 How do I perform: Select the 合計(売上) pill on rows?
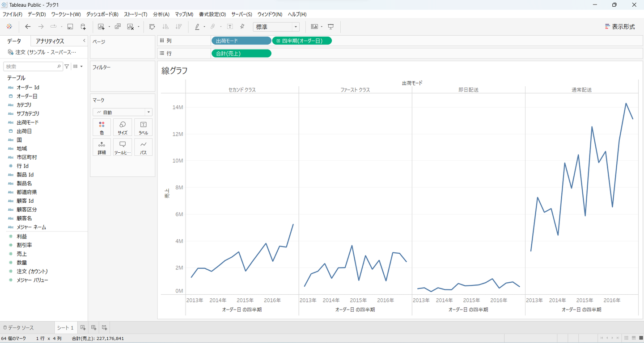tap(241, 54)
